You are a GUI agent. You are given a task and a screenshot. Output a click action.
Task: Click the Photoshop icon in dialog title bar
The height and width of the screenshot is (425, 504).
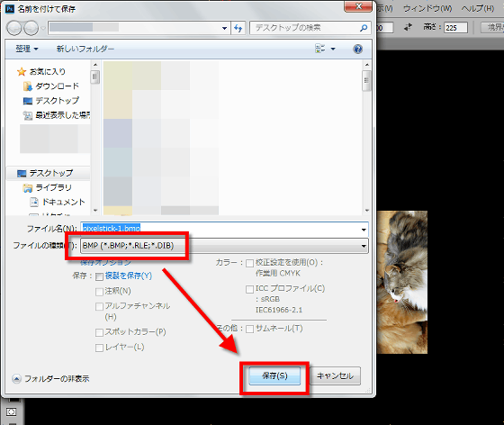(x=10, y=9)
